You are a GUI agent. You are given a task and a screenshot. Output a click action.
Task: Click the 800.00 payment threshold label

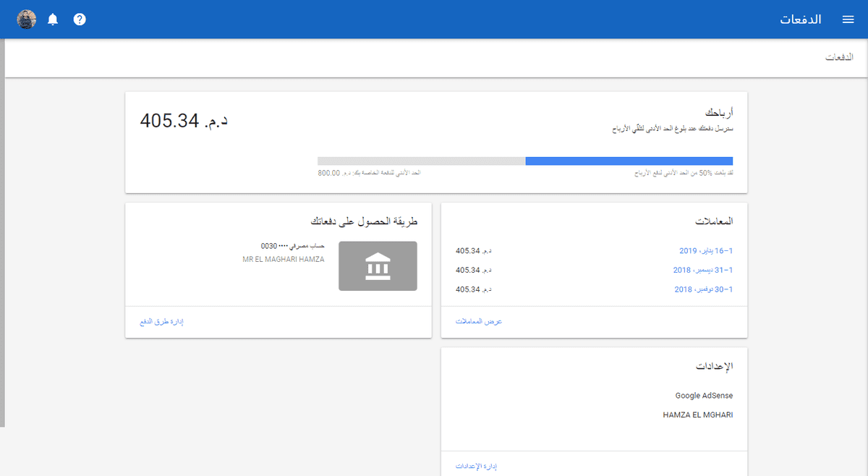(370, 174)
